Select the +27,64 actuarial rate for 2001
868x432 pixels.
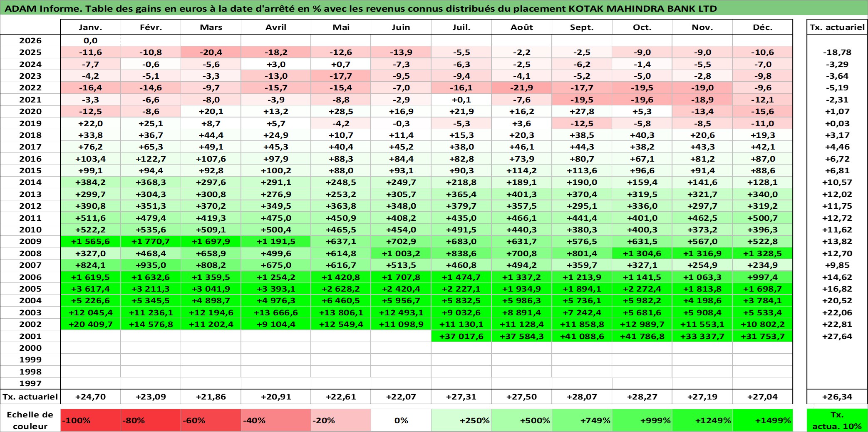(837, 336)
